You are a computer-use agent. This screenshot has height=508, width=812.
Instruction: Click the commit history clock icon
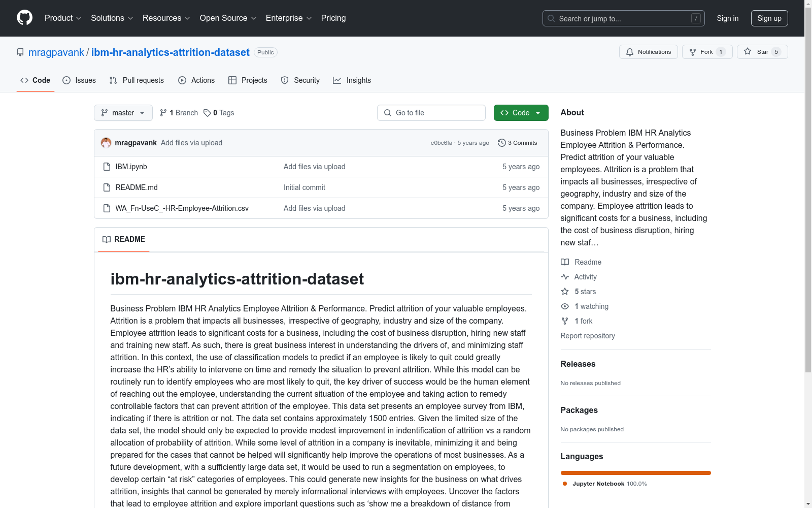pos(502,143)
